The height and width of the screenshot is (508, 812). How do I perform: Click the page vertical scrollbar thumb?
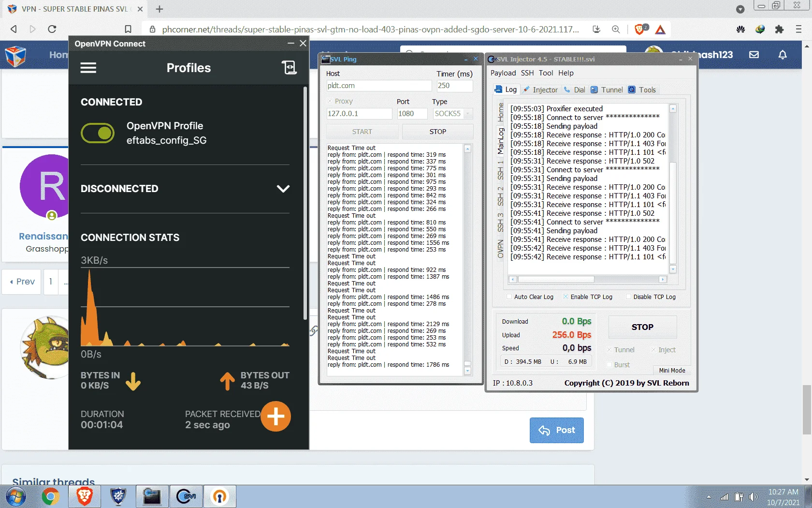[x=807, y=410]
